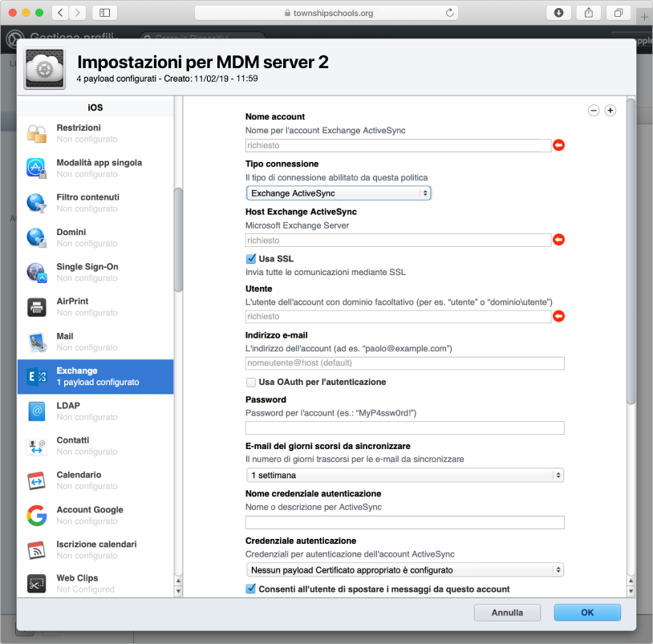This screenshot has width=653, height=644.
Task: Dismiss changes using Annulla
Action: coord(507,612)
